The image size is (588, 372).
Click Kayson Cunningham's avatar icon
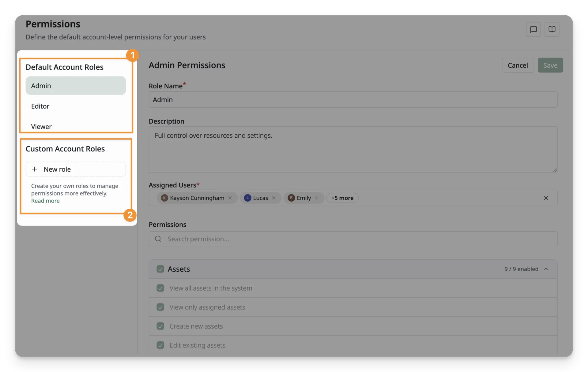coord(164,198)
